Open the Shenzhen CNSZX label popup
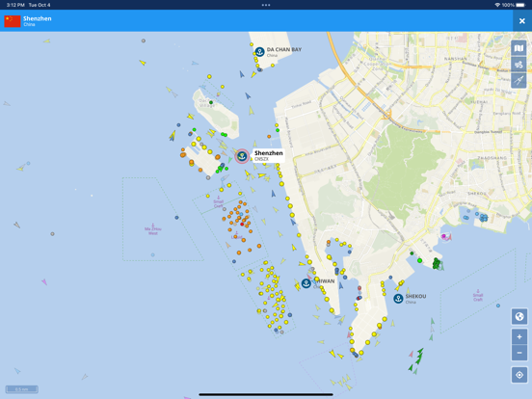This screenshot has width=532, height=399. (268, 156)
